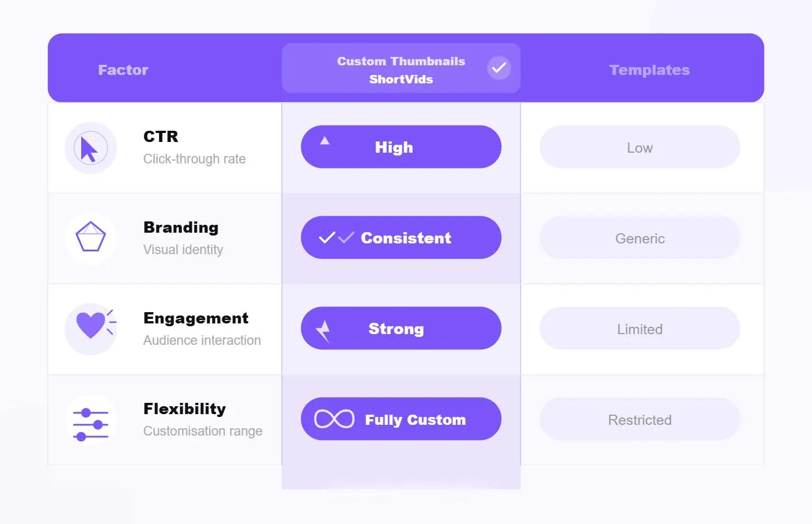Click the Engagement heart icon
Image resolution: width=812 pixels, height=524 pixels.
click(x=91, y=325)
